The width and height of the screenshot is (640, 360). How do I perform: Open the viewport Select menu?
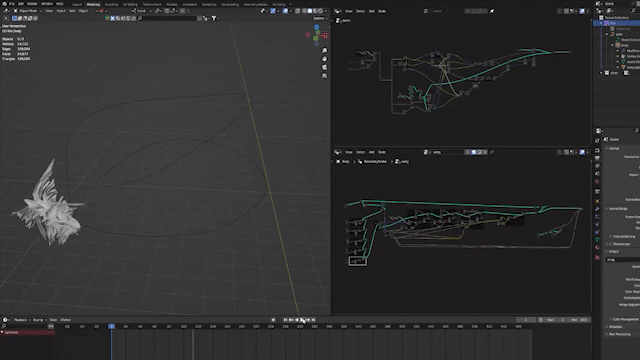(x=61, y=11)
